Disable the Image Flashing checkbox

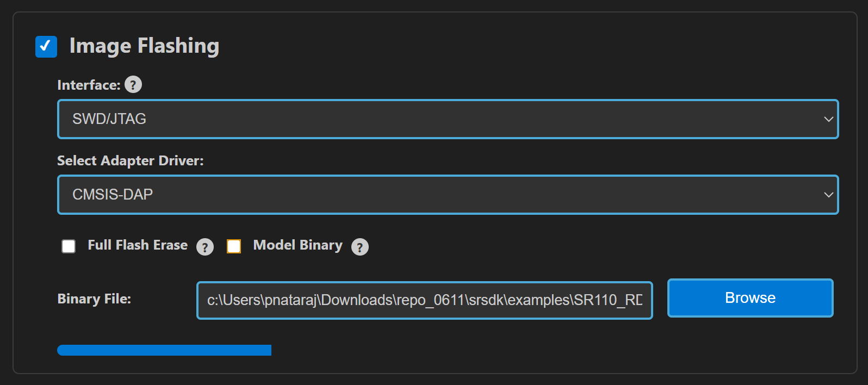point(46,47)
